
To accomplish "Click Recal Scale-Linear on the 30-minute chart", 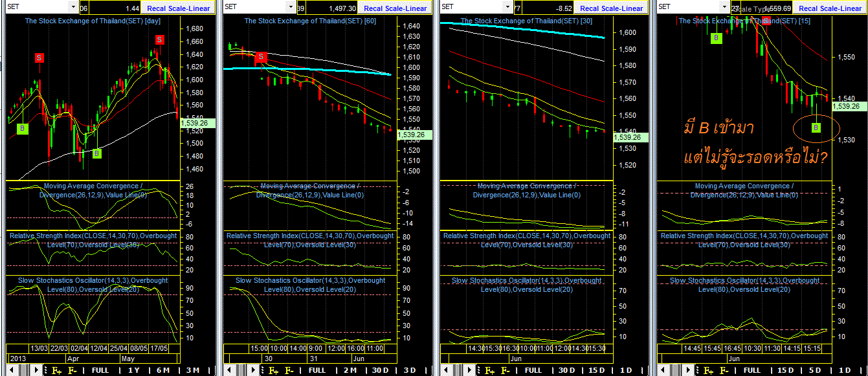I will (x=612, y=8).
